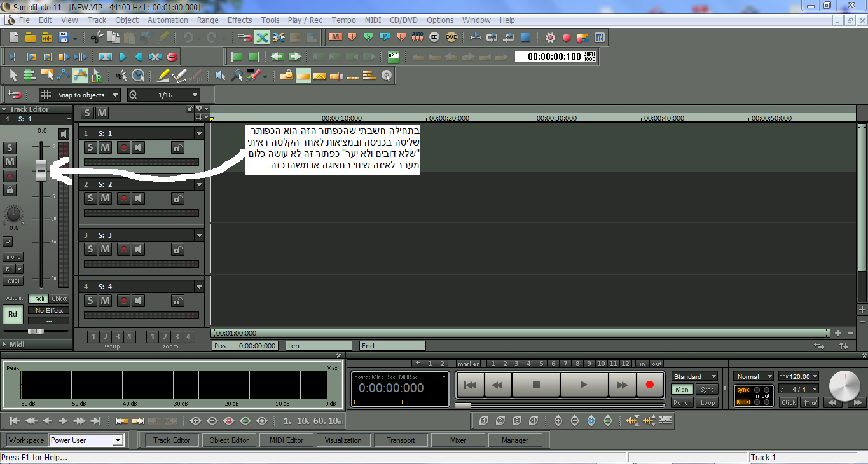
Task: Click the green right-arrow range icon
Action: 294,57
